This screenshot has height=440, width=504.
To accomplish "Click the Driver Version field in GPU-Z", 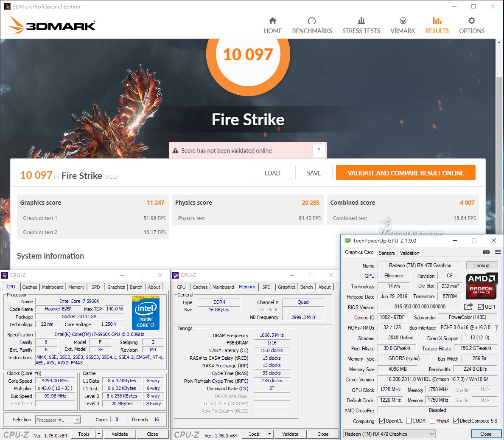I will click(x=437, y=379).
